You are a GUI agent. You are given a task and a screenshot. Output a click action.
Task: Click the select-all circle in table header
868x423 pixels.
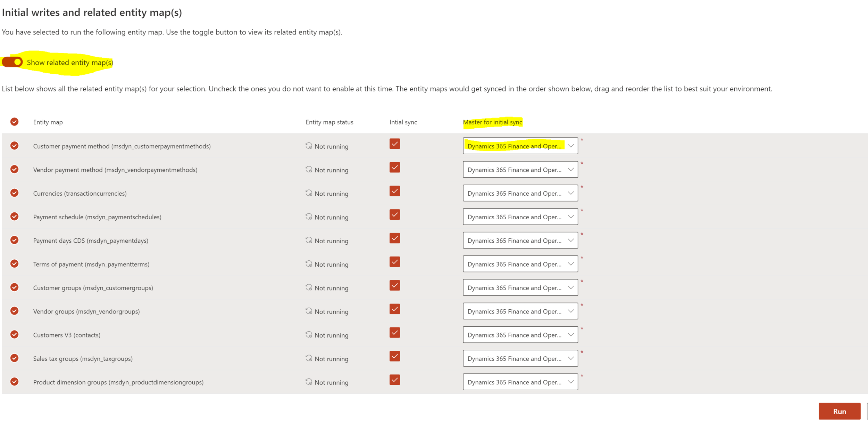pos(14,122)
